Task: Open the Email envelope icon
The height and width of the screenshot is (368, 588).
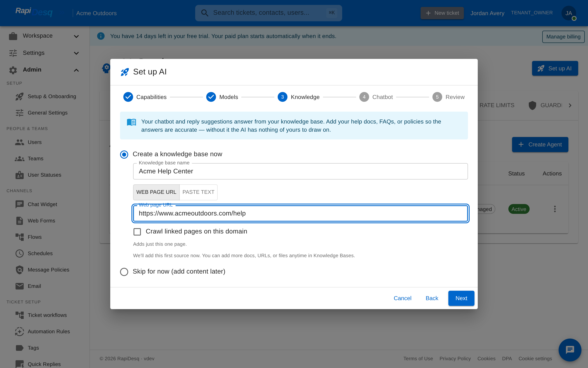Action: pyautogui.click(x=19, y=286)
